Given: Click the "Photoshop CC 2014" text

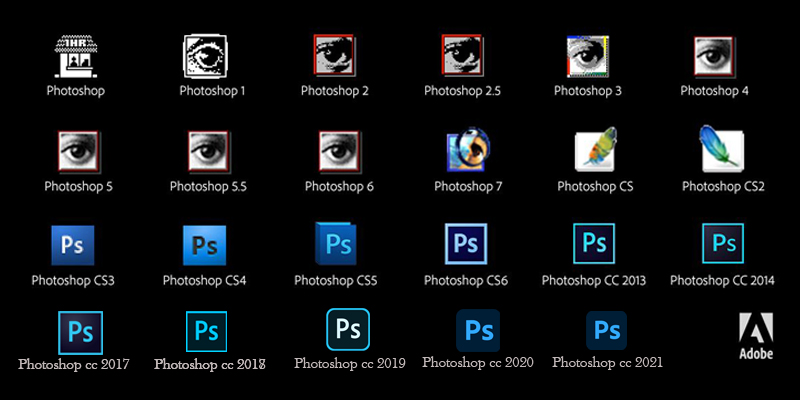Looking at the screenshot, I should tap(722, 280).
